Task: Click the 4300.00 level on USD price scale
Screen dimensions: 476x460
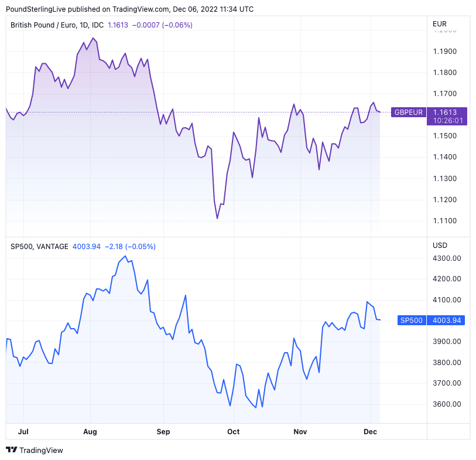Action: tap(446, 258)
